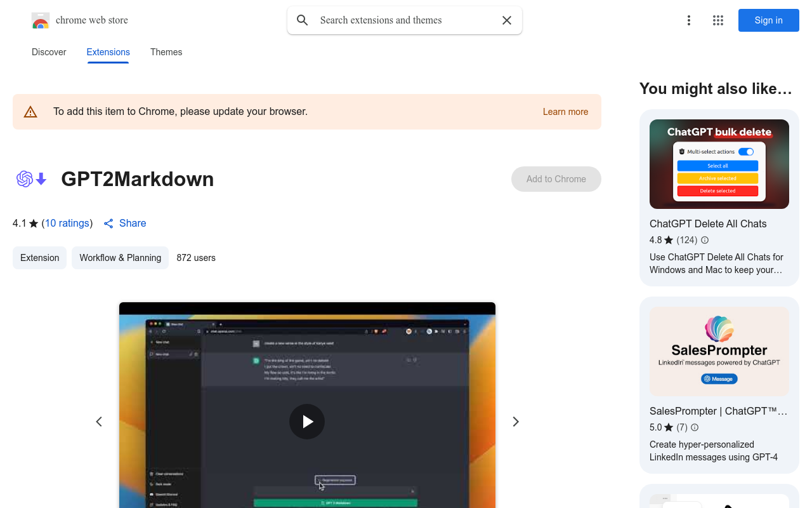
Task: Click the star beside the 4.8 rating
Action: click(669, 240)
